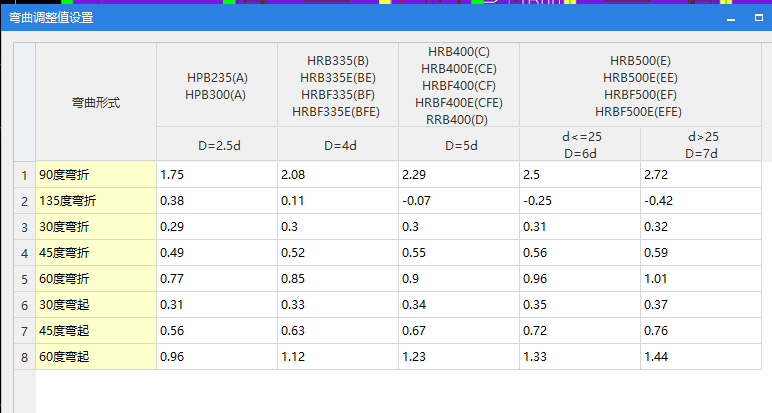Edit the 1.01 value for 60度弯折
Viewport: 772px width, 413px height.
tap(701, 279)
